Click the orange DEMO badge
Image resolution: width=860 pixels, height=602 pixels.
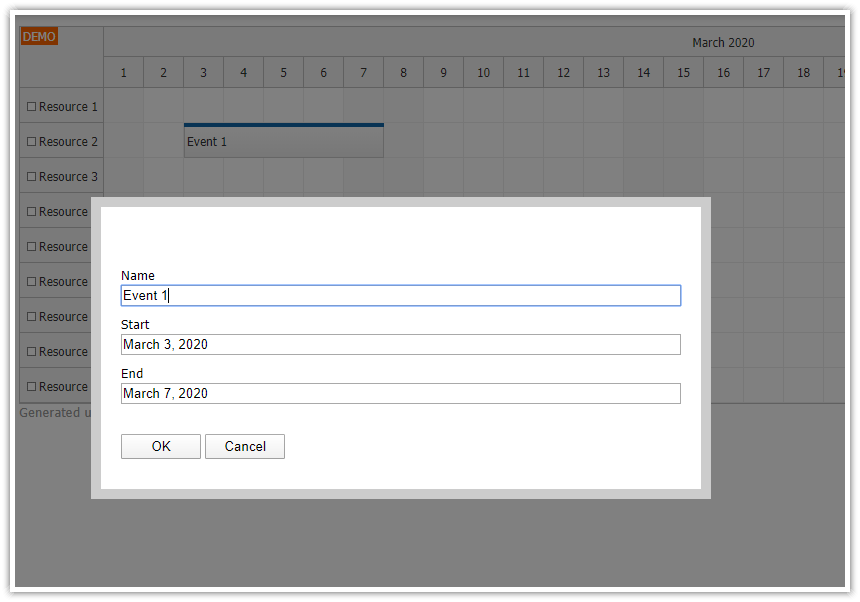(x=39, y=36)
